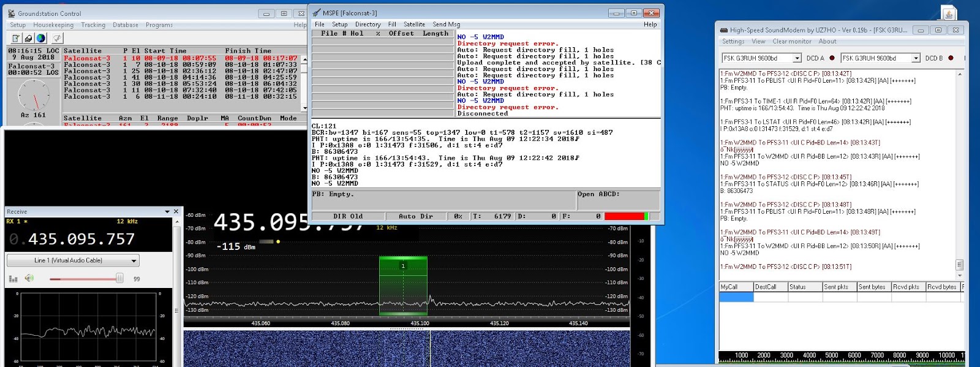Click the audio spectrum bars icon in Receive panel
Image resolution: width=980 pixels, height=367 pixels.
13,279
